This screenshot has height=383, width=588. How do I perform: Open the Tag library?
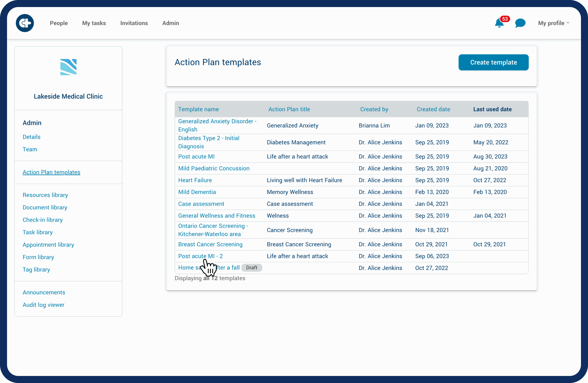36,269
